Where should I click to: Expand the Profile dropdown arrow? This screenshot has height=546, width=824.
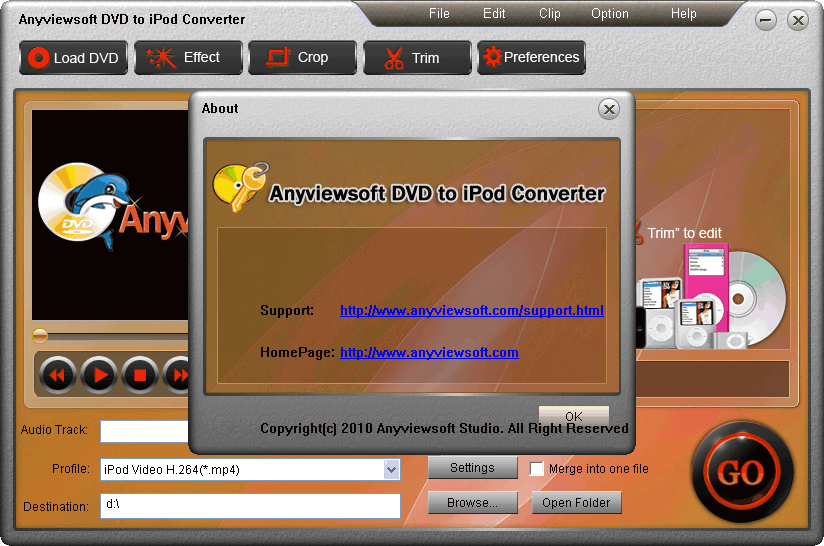[x=392, y=469]
